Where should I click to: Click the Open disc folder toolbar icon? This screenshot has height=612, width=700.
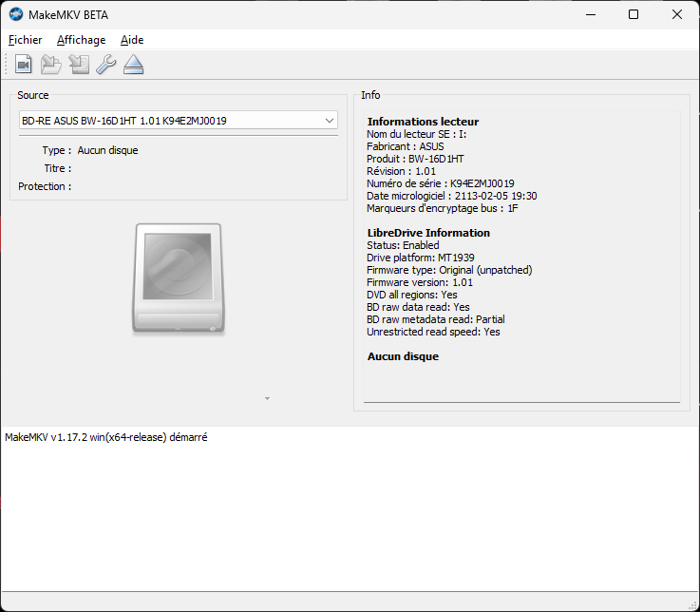point(51,65)
